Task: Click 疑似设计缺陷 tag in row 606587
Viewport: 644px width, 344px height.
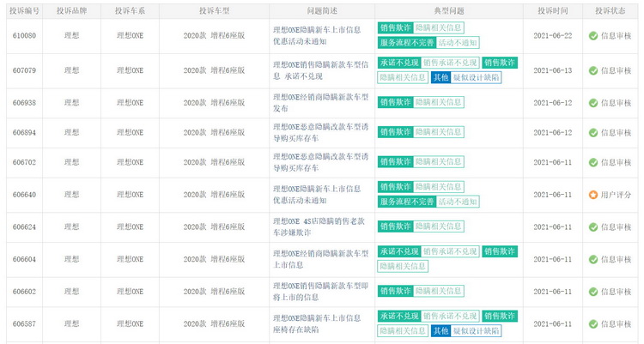Action: click(x=476, y=330)
